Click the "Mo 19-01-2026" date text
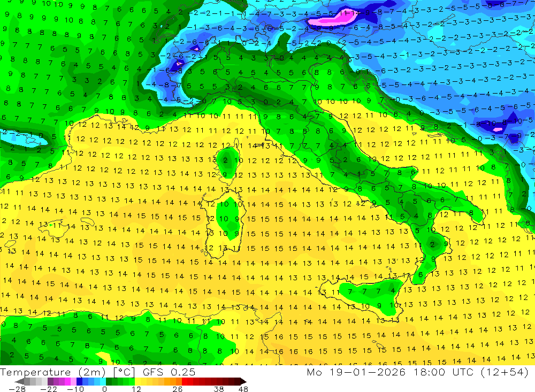Screen dimensions: 535x392 356,372
